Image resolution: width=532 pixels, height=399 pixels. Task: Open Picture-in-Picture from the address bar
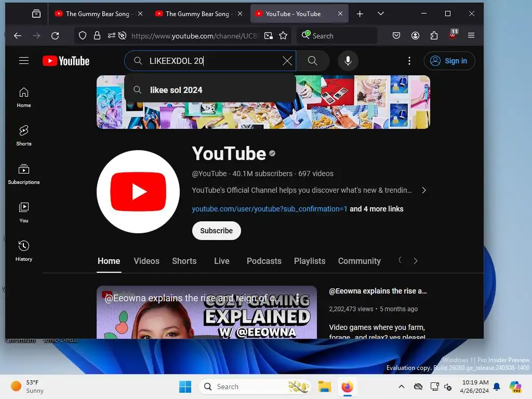[x=269, y=36]
